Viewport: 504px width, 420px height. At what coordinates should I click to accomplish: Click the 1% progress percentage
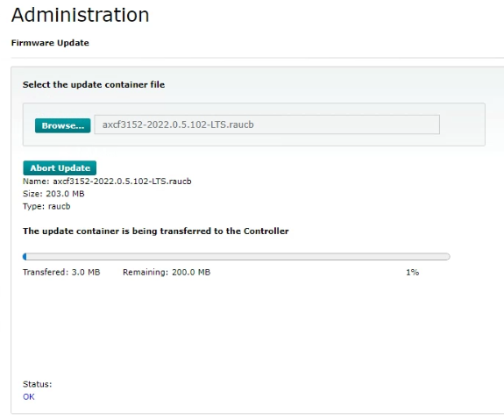click(412, 273)
